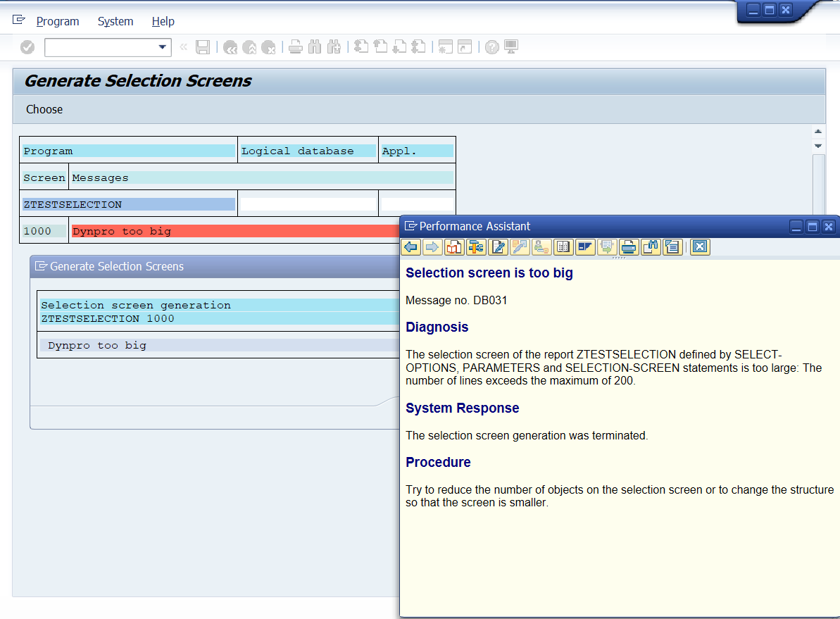The width and height of the screenshot is (840, 619).
Task: Open the command field dropdown arrow
Action: (x=162, y=47)
